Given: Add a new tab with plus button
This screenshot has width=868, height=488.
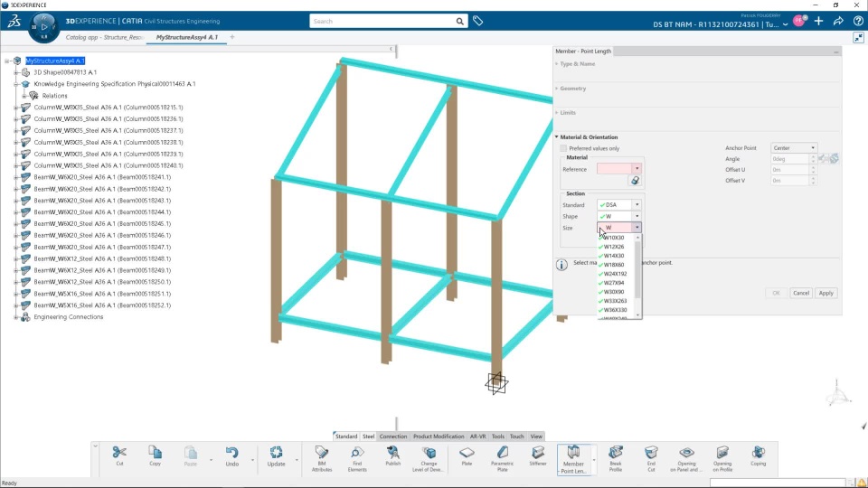Looking at the screenshot, I should 232,38.
